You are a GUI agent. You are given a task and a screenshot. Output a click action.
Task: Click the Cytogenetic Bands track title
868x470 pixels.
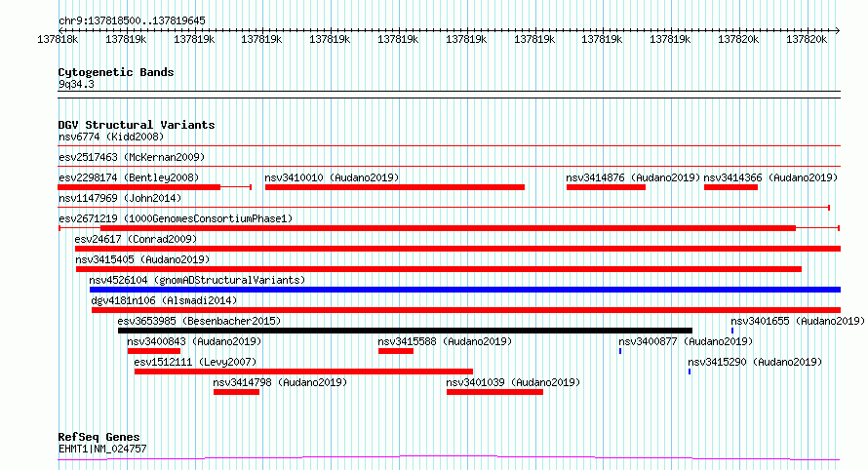click(x=116, y=72)
